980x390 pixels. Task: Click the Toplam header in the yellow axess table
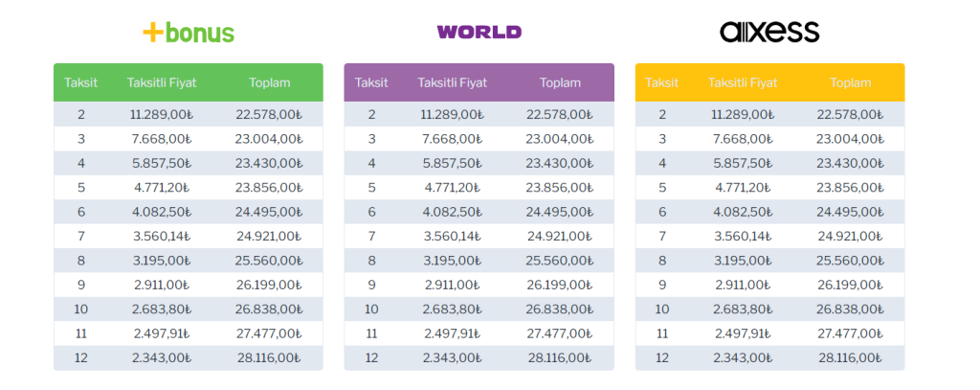click(851, 82)
